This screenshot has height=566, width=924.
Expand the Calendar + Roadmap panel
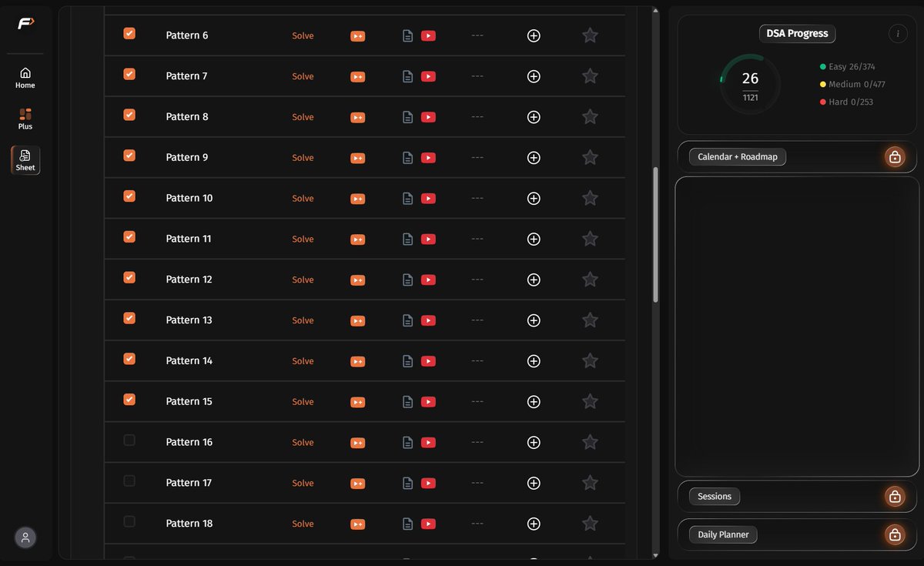(738, 157)
